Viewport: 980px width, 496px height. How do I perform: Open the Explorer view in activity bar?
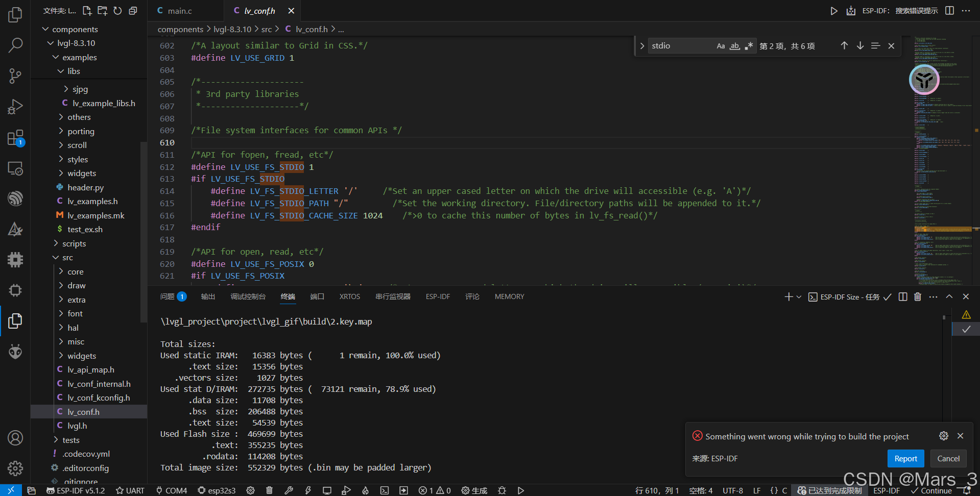coord(15,14)
